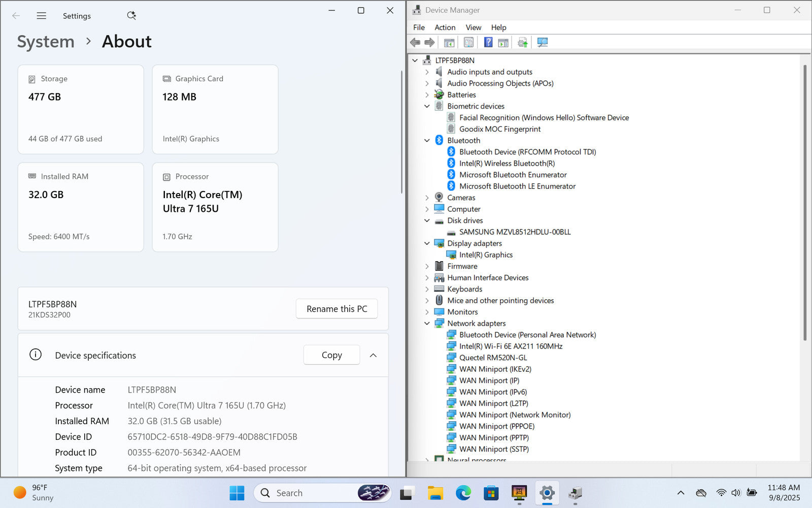Open the Settings navigation hamburger menu
The height and width of the screenshot is (508, 812).
[x=42, y=16]
